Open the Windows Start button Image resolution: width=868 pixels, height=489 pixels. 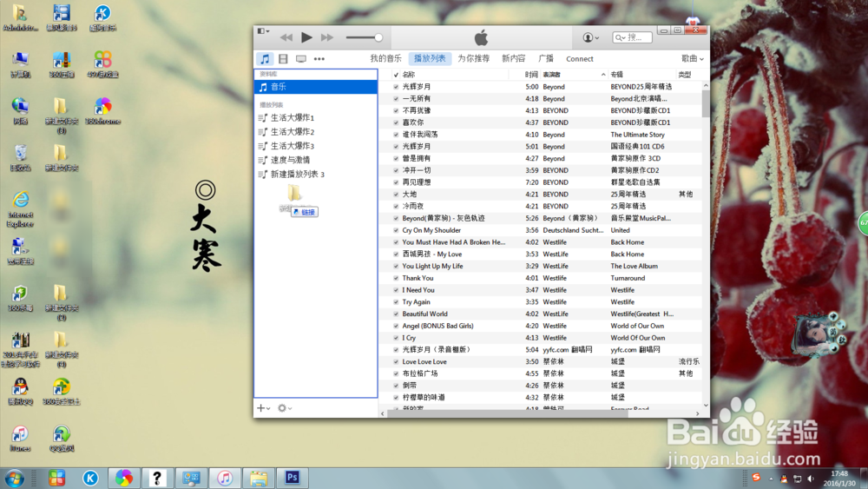15,478
